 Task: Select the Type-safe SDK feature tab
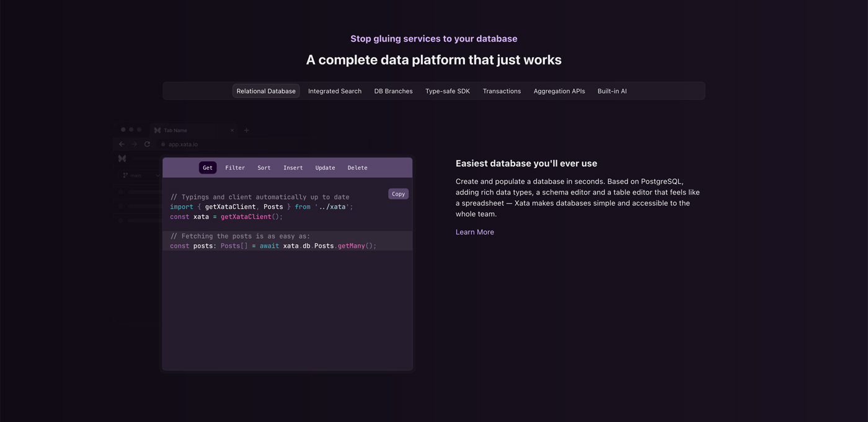click(x=447, y=90)
